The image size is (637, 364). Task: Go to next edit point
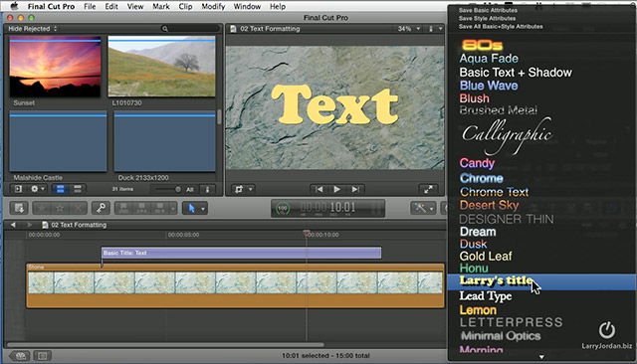tap(355, 189)
